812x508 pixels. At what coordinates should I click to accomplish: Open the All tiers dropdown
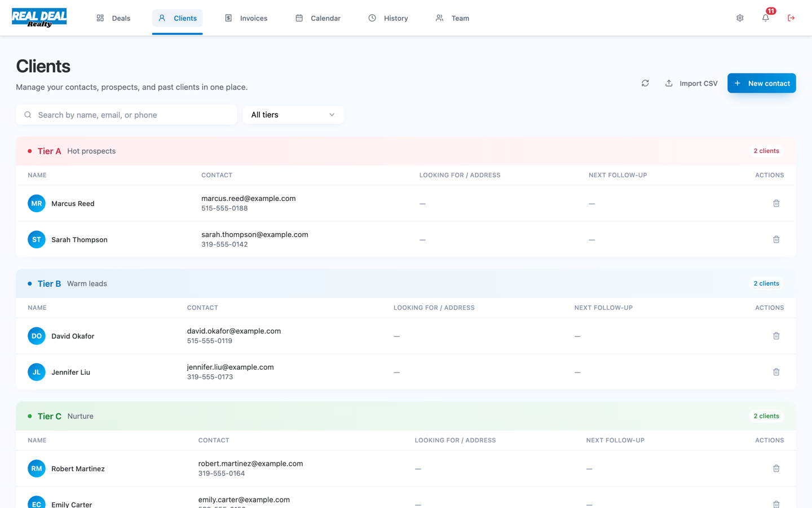click(x=293, y=115)
